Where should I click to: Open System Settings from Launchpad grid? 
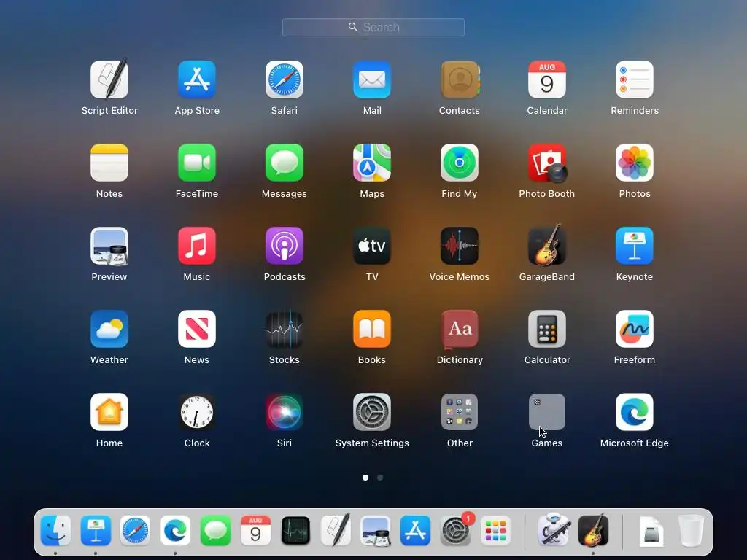point(372,412)
